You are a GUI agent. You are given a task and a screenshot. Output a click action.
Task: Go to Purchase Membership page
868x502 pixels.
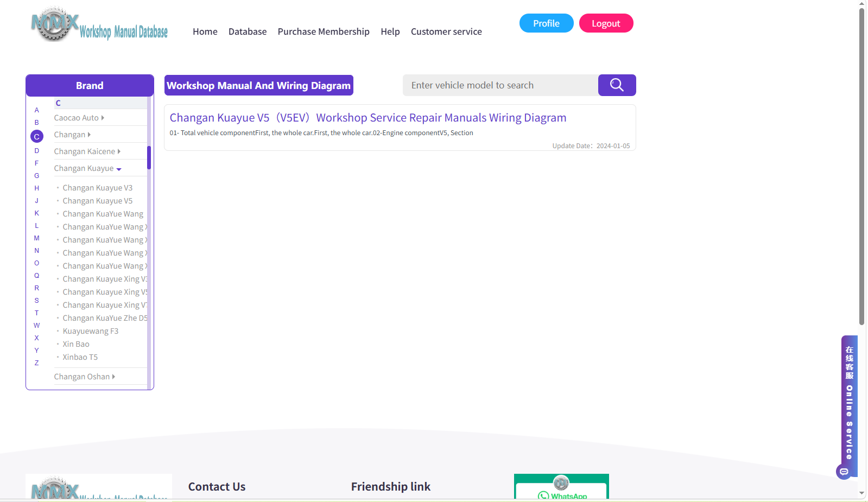tap(324, 31)
